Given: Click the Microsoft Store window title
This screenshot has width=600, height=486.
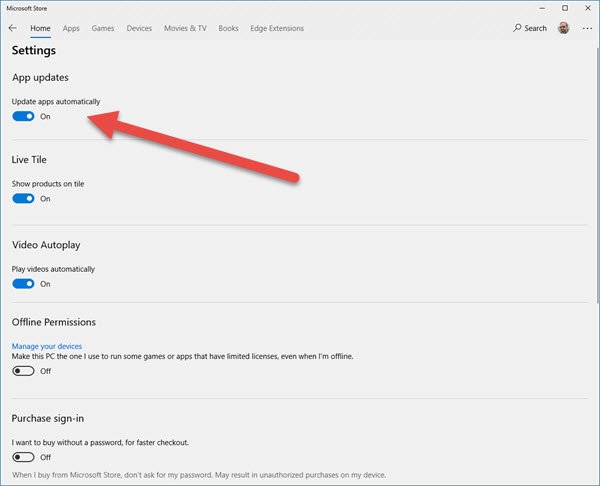Looking at the screenshot, I should point(27,8).
